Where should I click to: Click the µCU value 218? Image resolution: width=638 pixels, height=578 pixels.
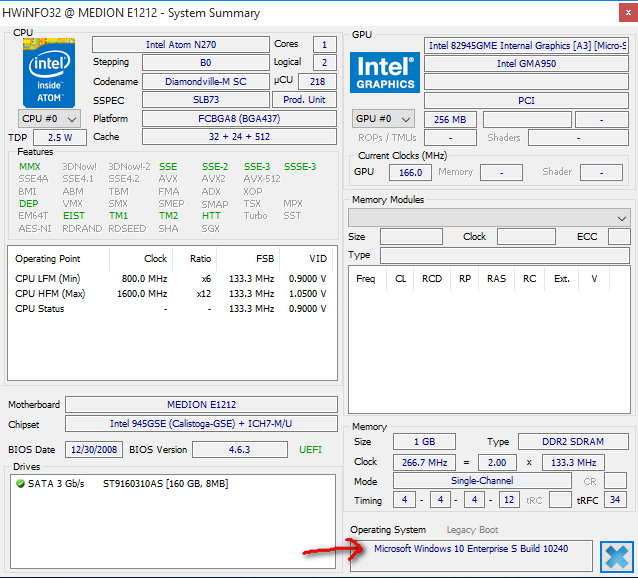317,81
